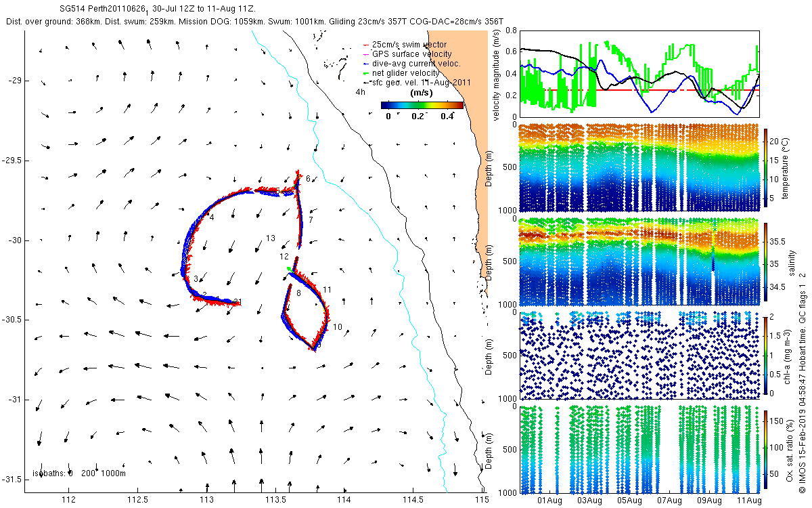Viewport: 812px width, 508px height.
Task: Click waypoint number 3 on the glider track
Action: coord(196,279)
